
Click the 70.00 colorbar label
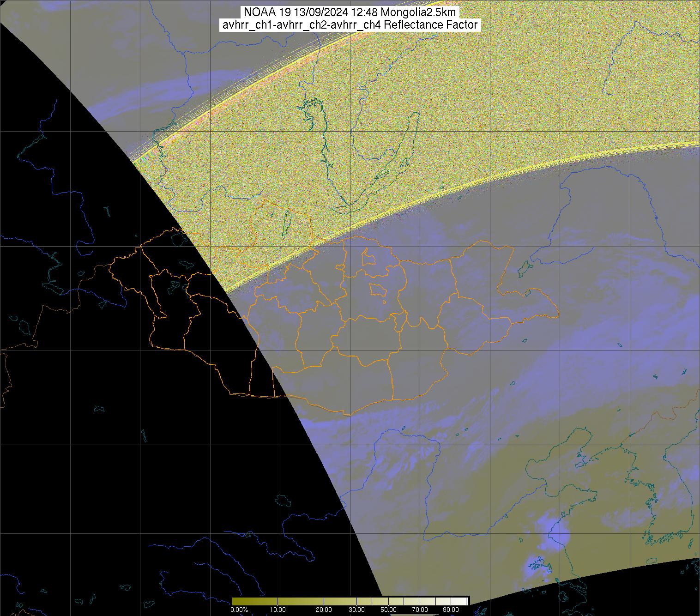(420, 610)
